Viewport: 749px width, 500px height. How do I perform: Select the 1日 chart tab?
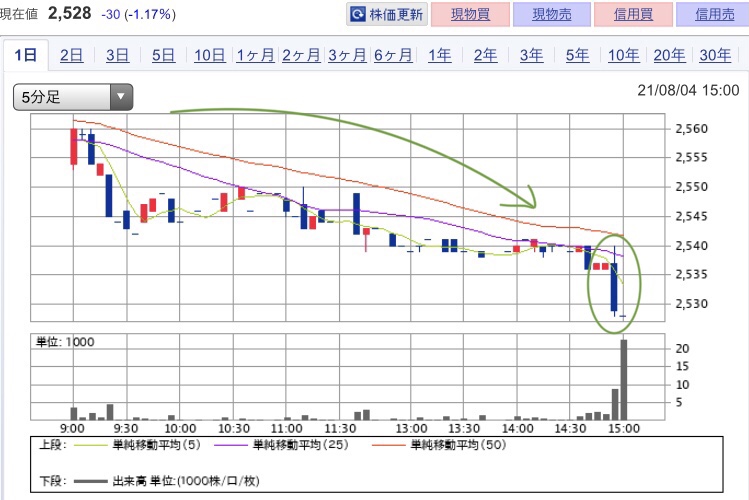pyautogui.click(x=26, y=55)
